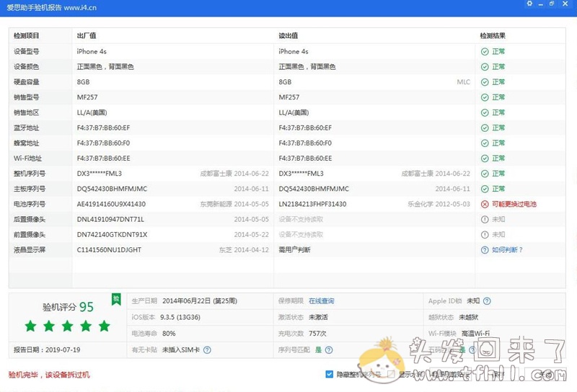Screen dimensions: 577x392
Task: Click factory 销售型号 value MF257
Action: [x=87, y=97]
